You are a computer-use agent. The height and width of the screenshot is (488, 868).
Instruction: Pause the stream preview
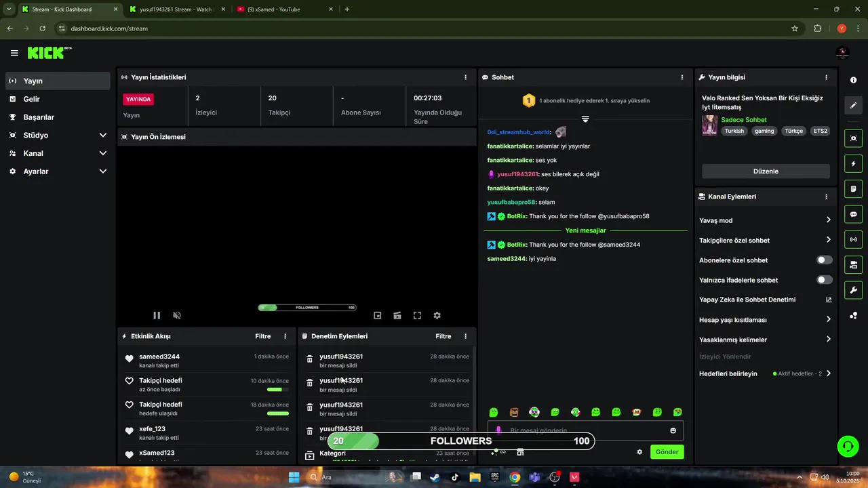[x=157, y=315]
